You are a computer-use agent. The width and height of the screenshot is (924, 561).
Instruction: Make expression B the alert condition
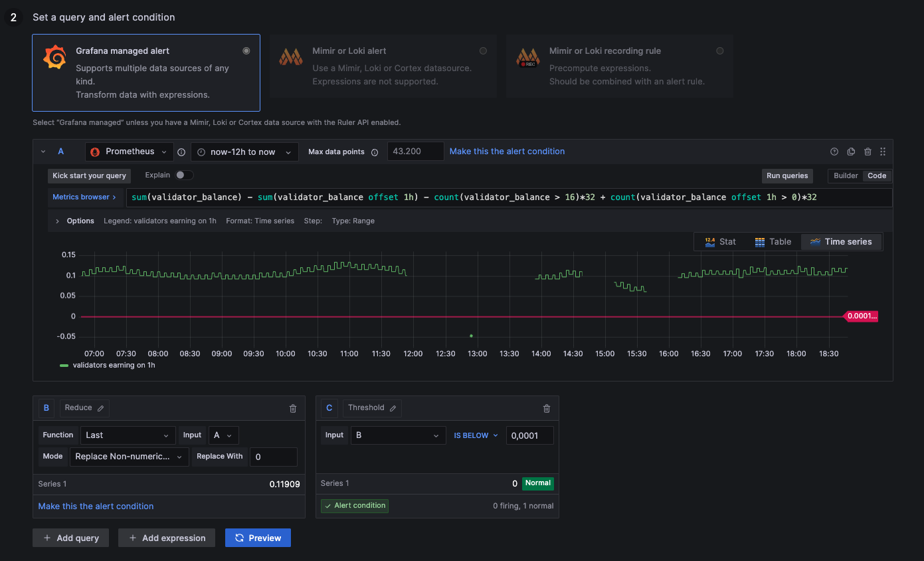(96, 506)
